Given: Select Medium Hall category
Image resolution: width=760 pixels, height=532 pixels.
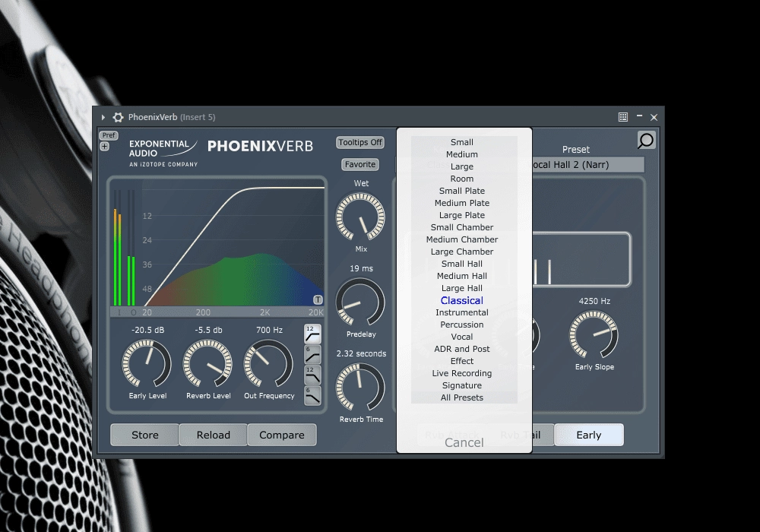Looking at the screenshot, I should pos(462,276).
